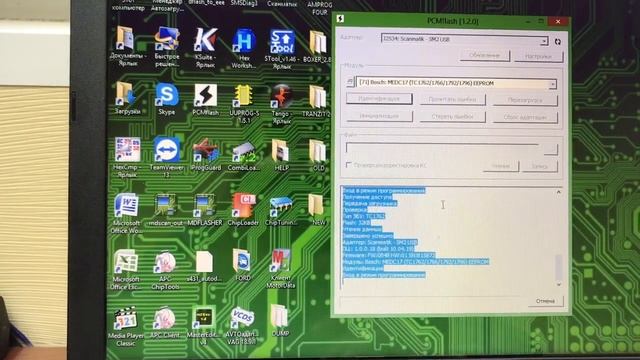Click the Стереть ошибки button
The width and height of the screenshot is (640, 360).
[x=452, y=117]
